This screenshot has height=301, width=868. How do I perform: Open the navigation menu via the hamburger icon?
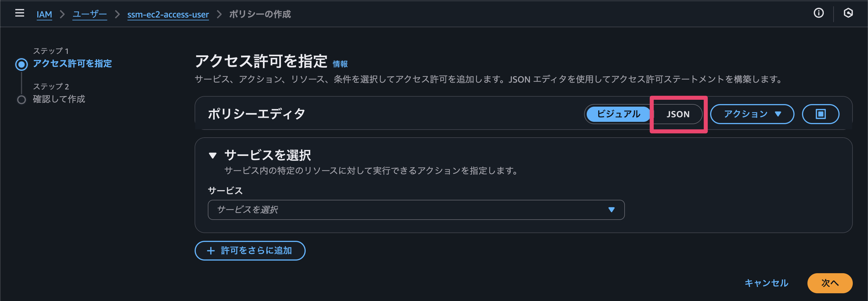(19, 13)
